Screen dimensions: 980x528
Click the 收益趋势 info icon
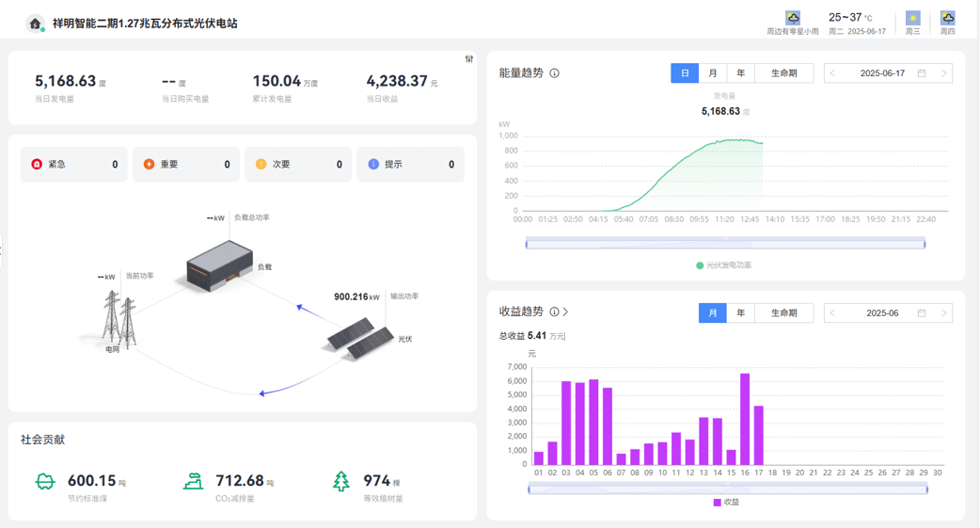point(554,312)
